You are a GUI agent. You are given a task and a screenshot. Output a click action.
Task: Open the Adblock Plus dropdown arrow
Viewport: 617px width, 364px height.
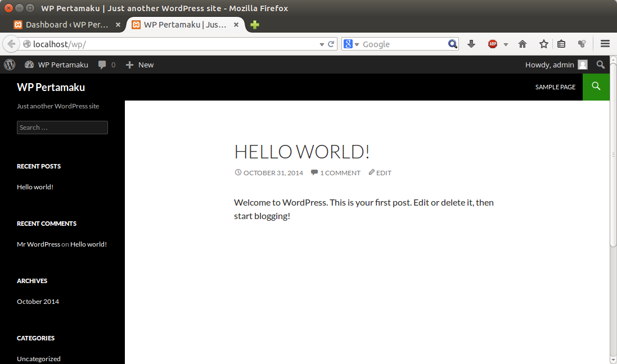pos(506,44)
